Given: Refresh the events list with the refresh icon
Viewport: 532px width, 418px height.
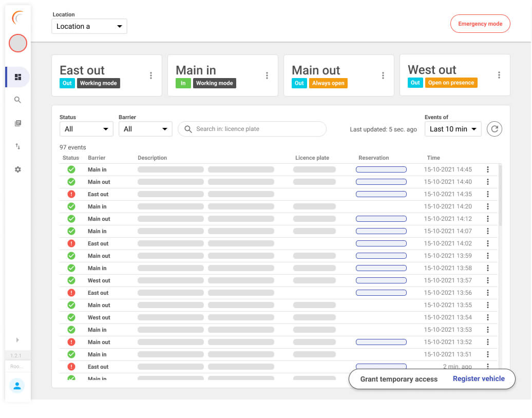Looking at the screenshot, I should pyautogui.click(x=494, y=129).
